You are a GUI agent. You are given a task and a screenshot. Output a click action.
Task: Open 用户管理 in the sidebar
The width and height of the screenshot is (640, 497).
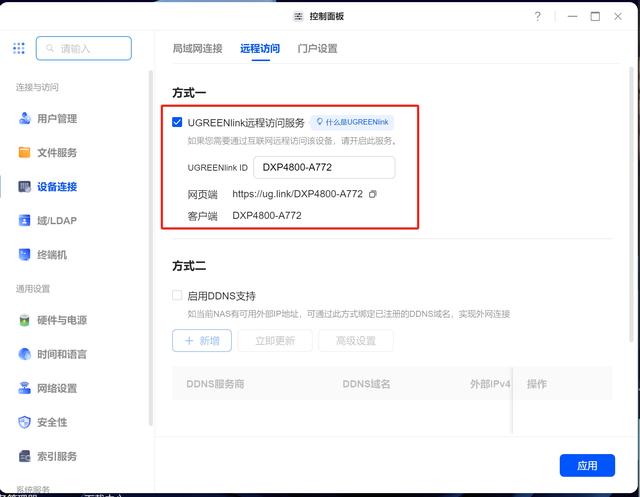point(57,119)
